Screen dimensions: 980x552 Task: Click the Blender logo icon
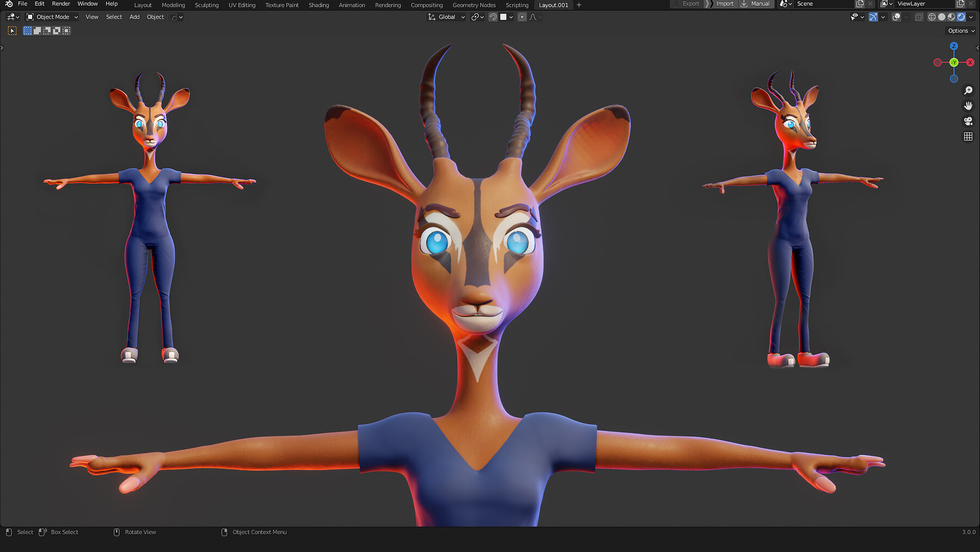point(9,4)
